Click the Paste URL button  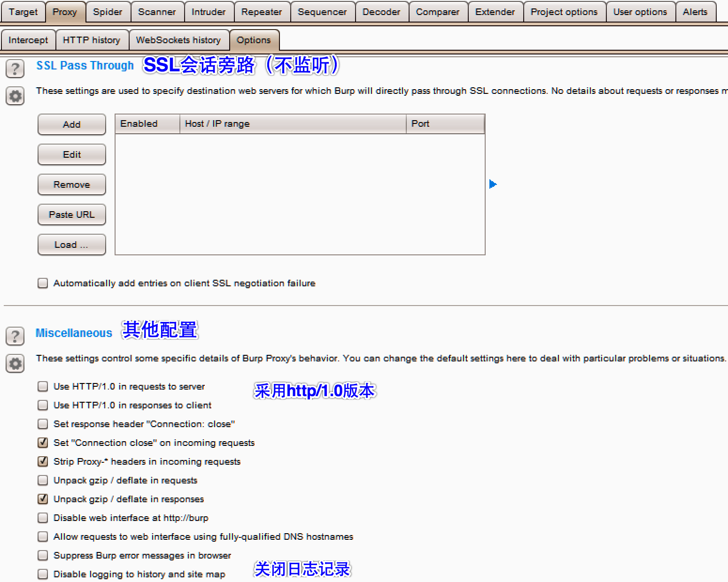(x=71, y=214)
